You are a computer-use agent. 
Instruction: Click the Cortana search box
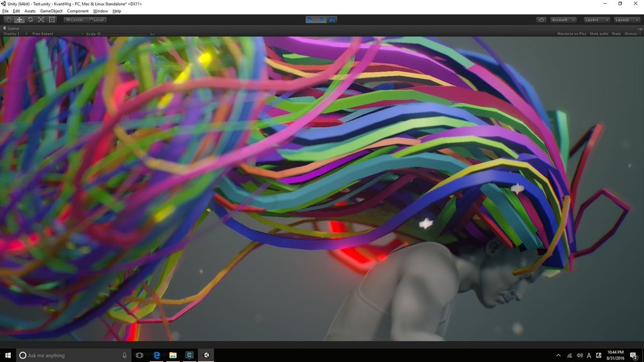click(x=74, y=355)
